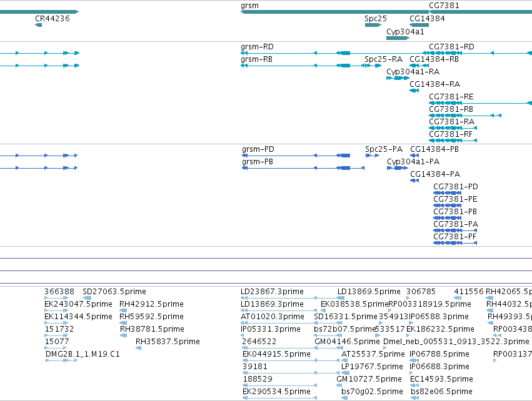The image size is (532, 401).
Task: Click EST EK044915.5prime
Action: (276, 355)
